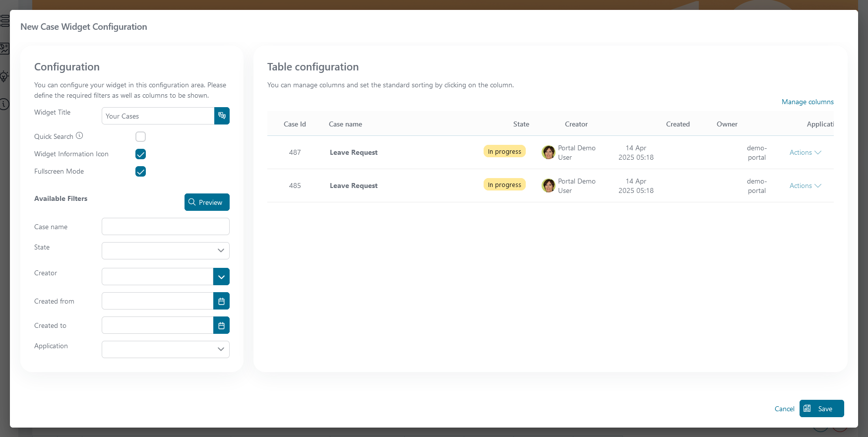
Task: Click Leave Request in row 485
Action: (354, 186)
